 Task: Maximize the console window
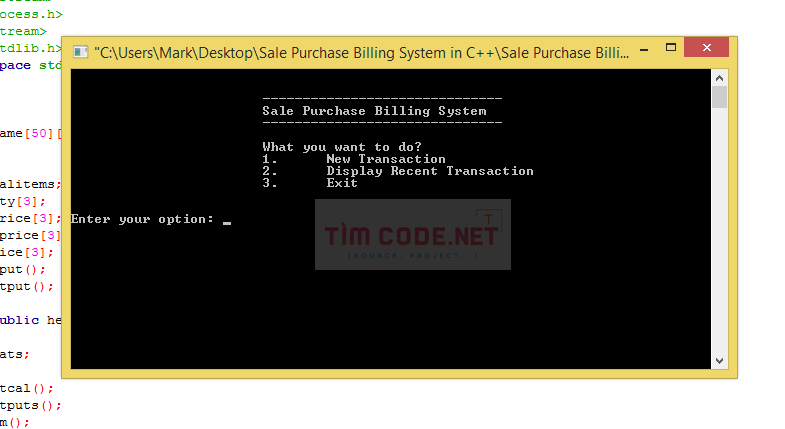(x=671, y=48)
